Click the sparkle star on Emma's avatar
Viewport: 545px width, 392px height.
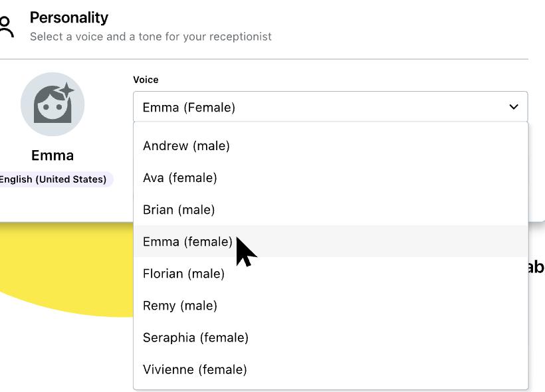click(66, 92)
